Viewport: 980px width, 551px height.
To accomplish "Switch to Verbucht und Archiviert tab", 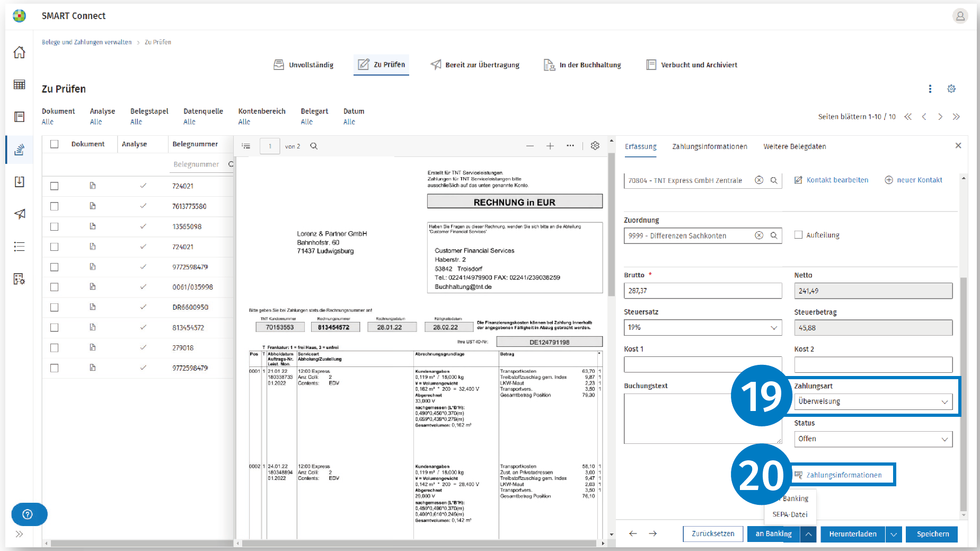I will point(692,65).
